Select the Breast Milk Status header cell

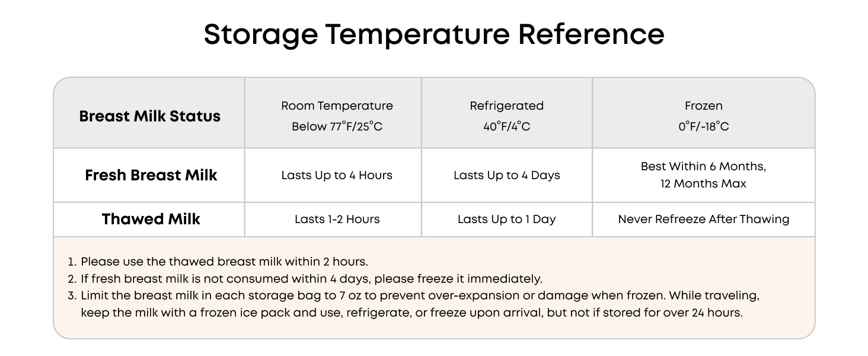tap(149, 116)
